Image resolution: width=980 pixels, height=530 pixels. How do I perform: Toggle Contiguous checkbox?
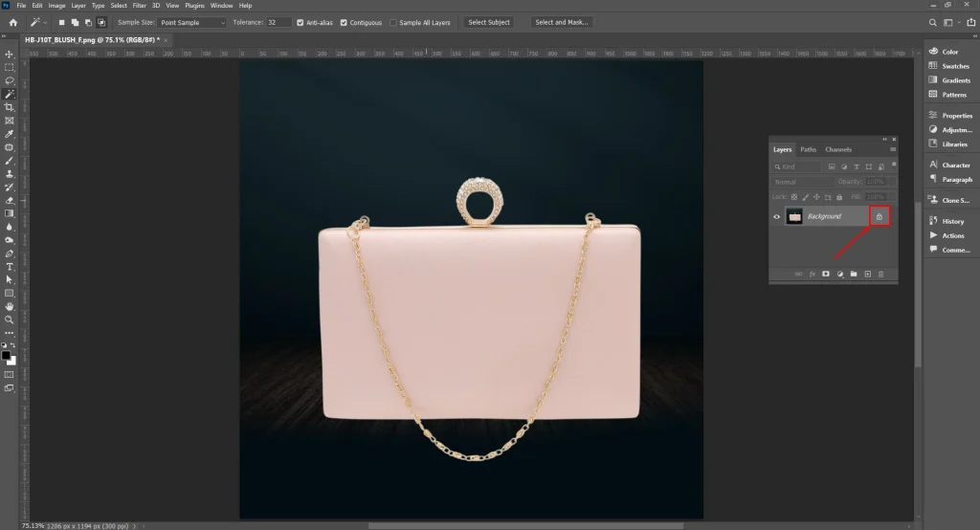pos(344,23)
